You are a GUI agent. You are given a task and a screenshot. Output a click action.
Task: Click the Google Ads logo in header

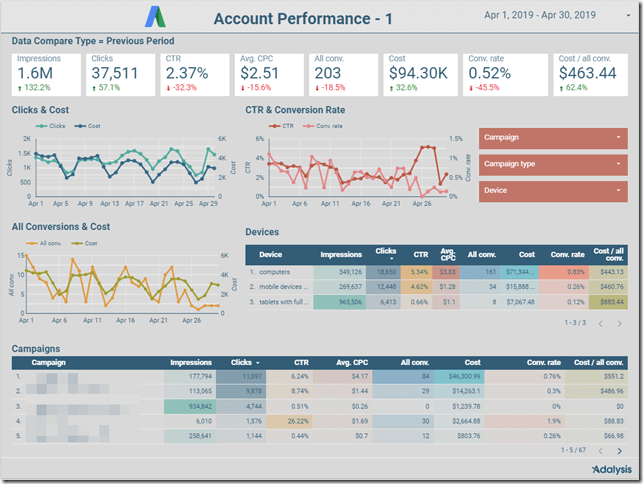158,17
